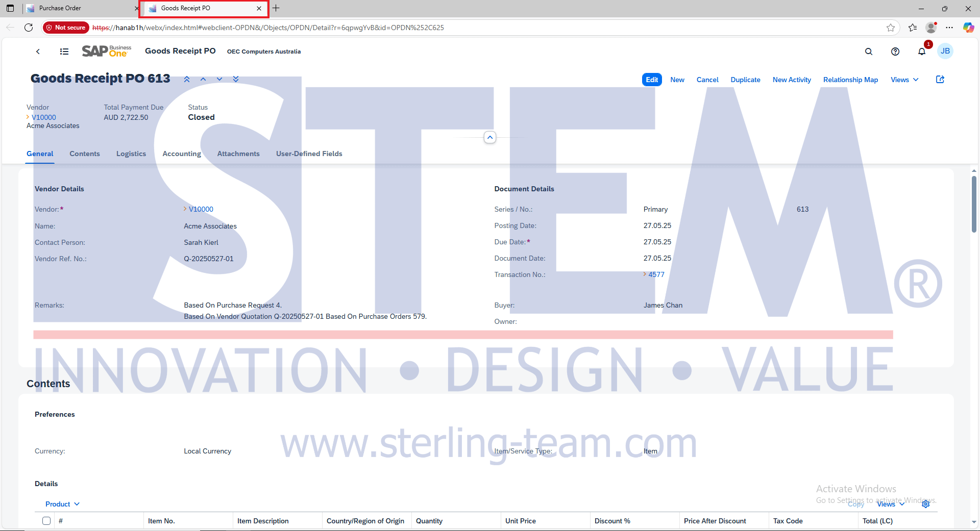This screenshot has height=531, width=980.
Task: Collapse the header section with chevron
Action: (x=489, y=137)
